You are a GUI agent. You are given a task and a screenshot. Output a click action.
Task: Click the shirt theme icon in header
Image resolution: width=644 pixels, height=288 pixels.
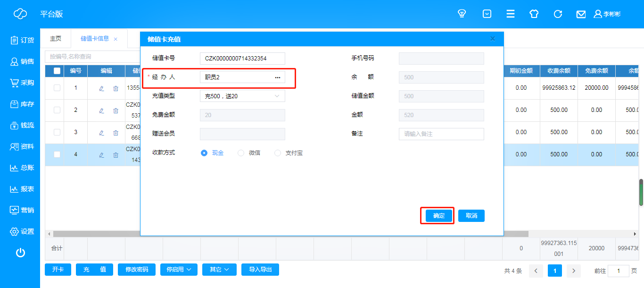pyautogui.click(x=534, y=14)
